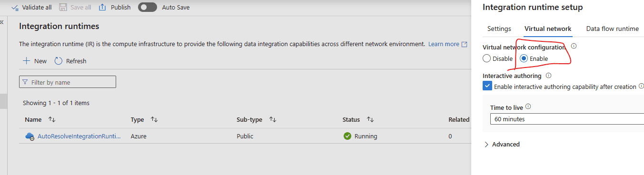The image size is (644, 175).
Task: Sort by Name column arrows icon
Action: click(x=52, y=119)
